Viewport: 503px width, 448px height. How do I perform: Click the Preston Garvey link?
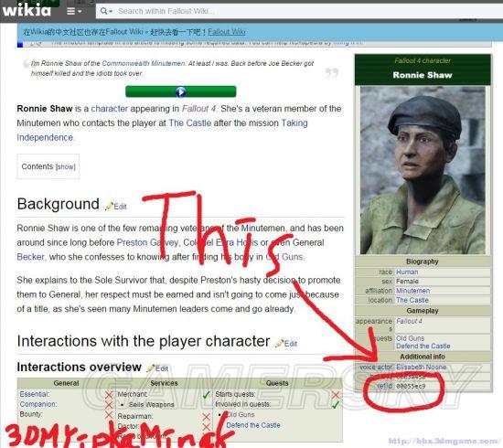click(x=147, y=242)
